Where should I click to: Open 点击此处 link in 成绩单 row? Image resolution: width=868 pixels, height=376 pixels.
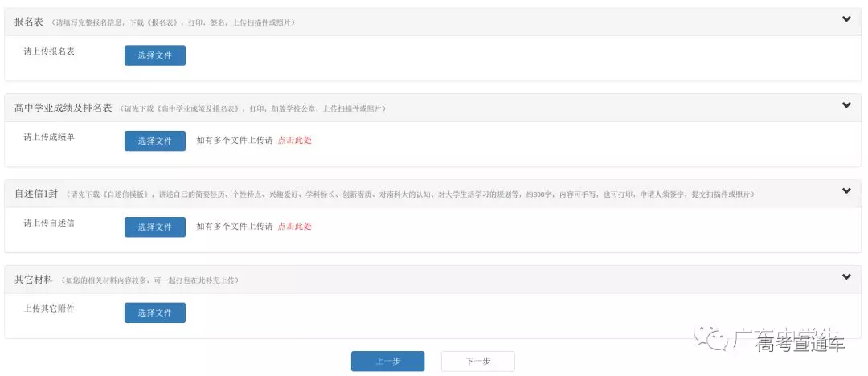294,141
